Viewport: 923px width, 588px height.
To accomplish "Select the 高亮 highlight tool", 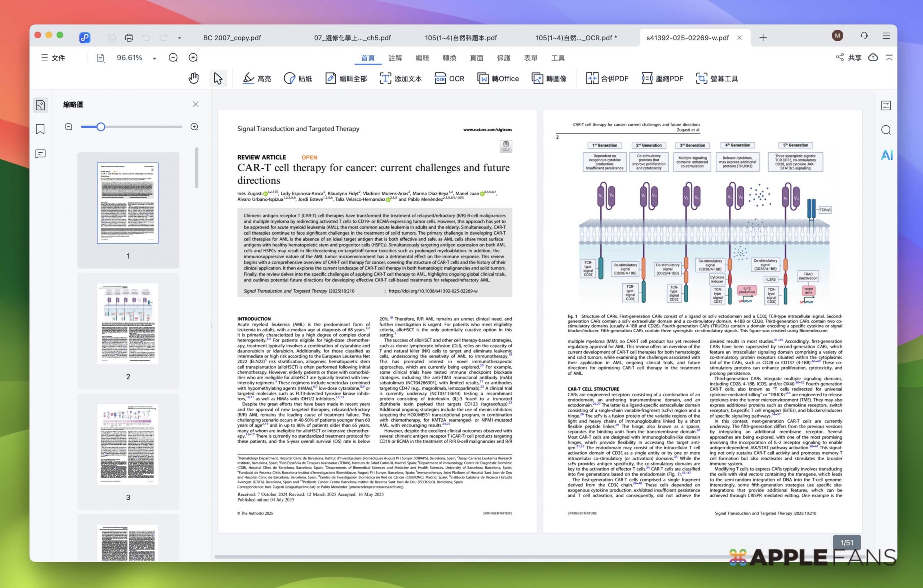I will (x=257, y=78).
